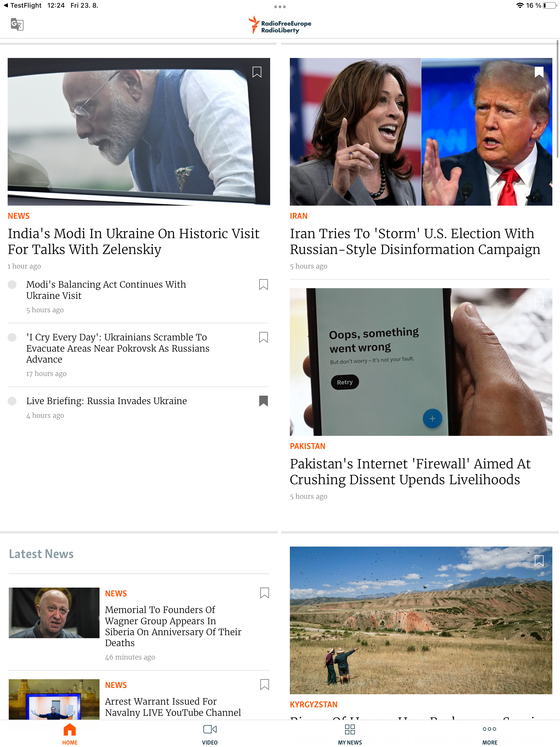Open India's Modi In Ukraine headline
This screenshot has height=747, width=560.
133,241
